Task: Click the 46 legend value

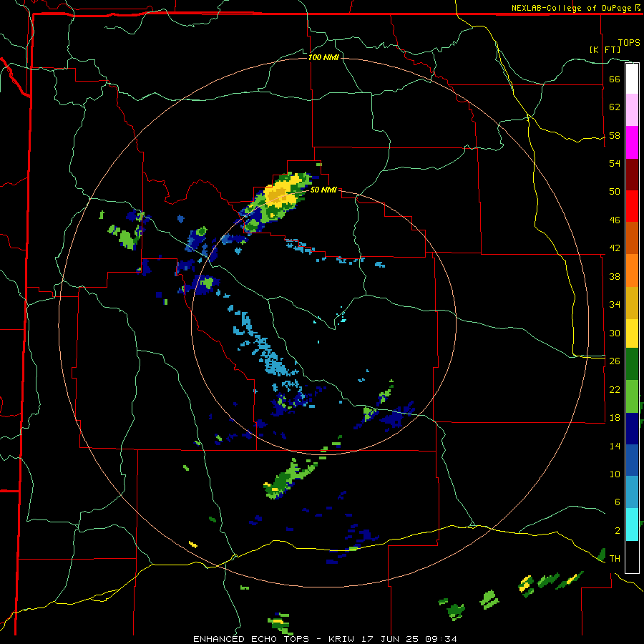Action: [615, 220]
